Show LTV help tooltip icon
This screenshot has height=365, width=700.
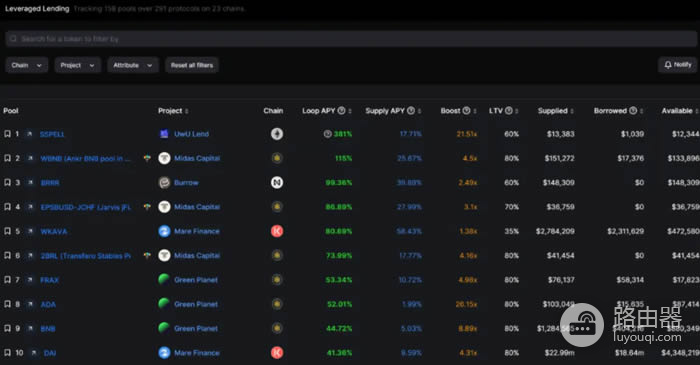point(508,111)
